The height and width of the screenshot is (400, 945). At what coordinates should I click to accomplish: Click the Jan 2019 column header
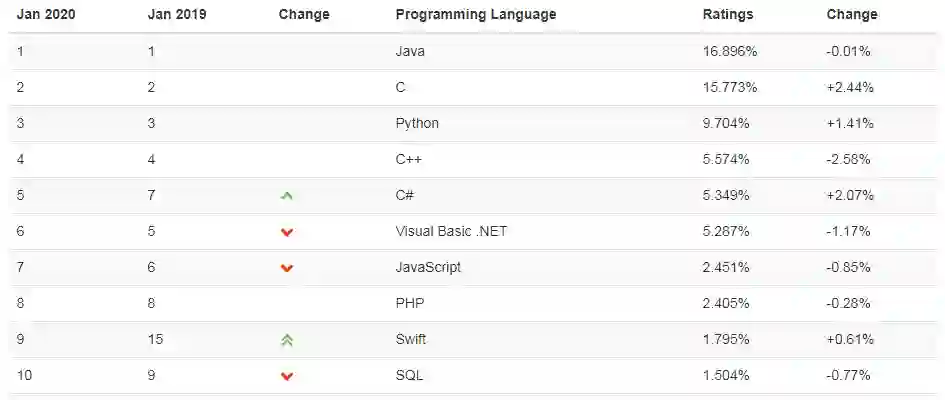176,15
